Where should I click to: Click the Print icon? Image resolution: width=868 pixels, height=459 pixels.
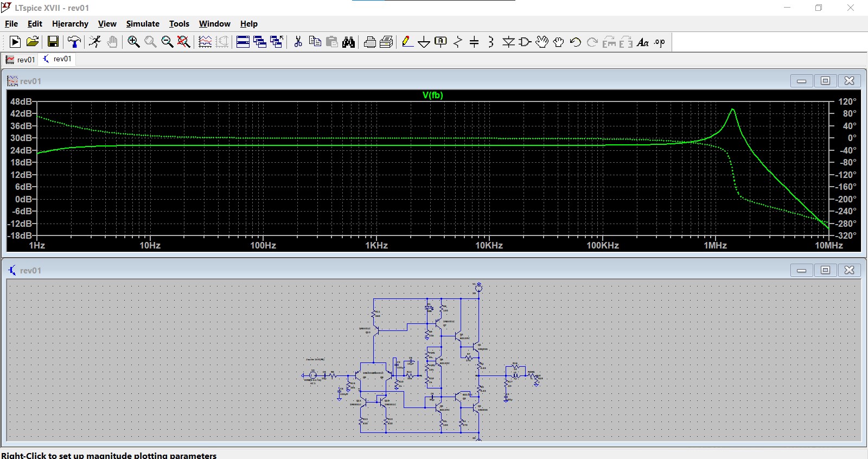pyautogui.click(x=387, y=42)
